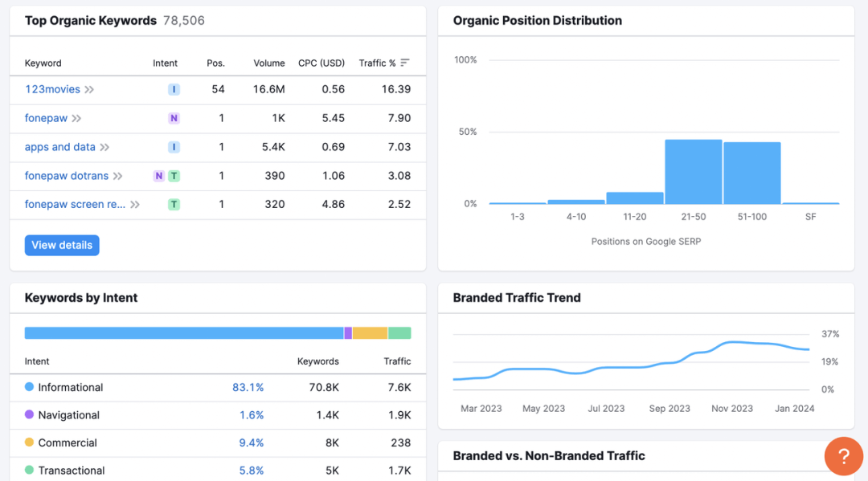Click double-chevron icon beside 123movies keyword

pos(89,89)
